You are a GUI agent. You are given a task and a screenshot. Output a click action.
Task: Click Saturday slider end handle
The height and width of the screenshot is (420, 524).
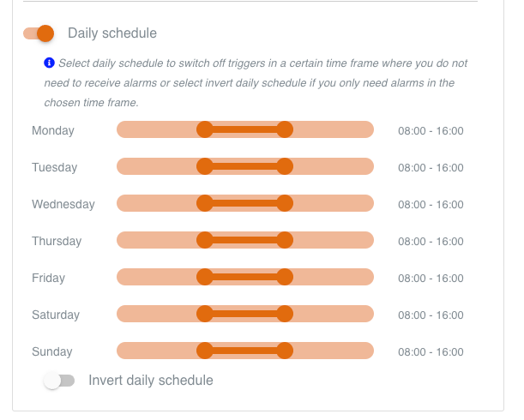[285, 314]
